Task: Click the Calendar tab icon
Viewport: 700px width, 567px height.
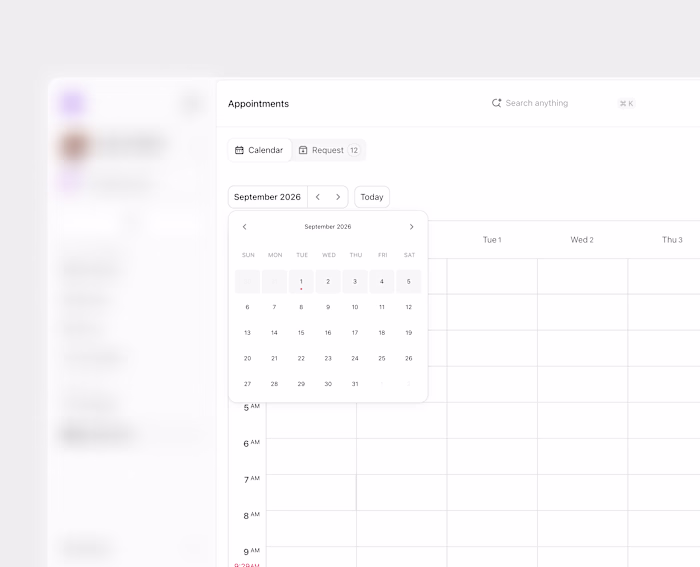Action: pyautogui.click(x=239, y=150)
